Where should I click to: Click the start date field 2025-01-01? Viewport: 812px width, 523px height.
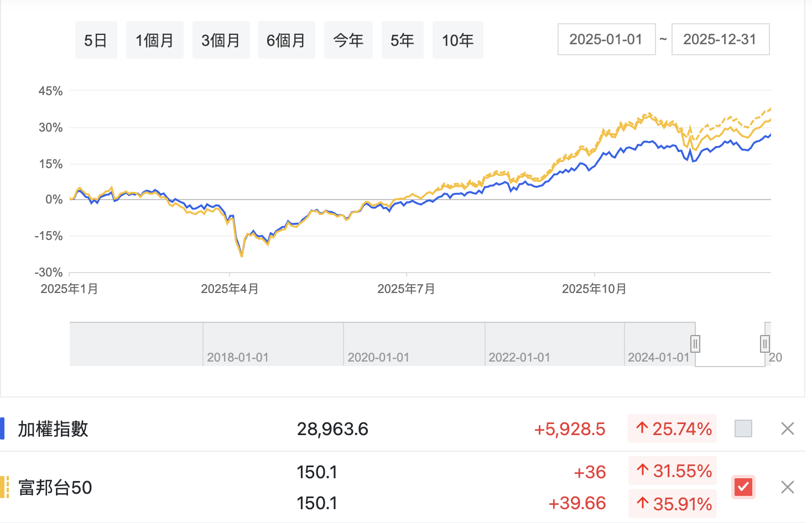coord(606,39)
